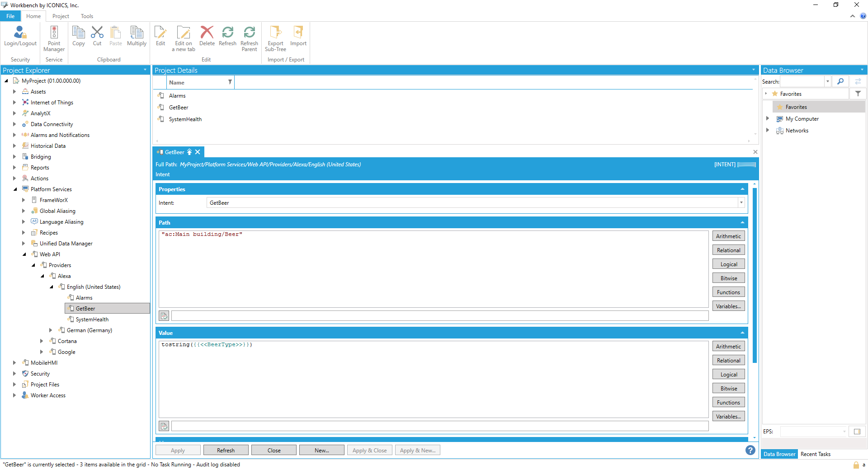The width and height of the screenshot is (868, 470).
Task: Pin the GetBeer tab
Action: coord(189,152)
